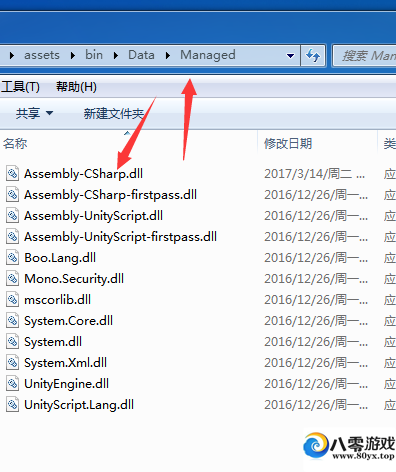Navigate to the assets breadcrumb folder
The image size is (396, 472).
[42, 55]
